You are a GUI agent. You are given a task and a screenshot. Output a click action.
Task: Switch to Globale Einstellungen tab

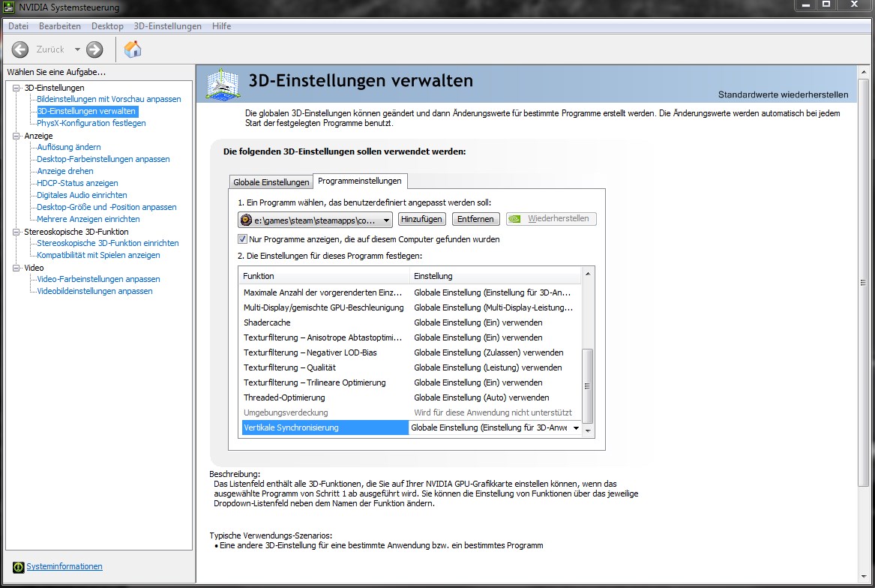[271, 182]
